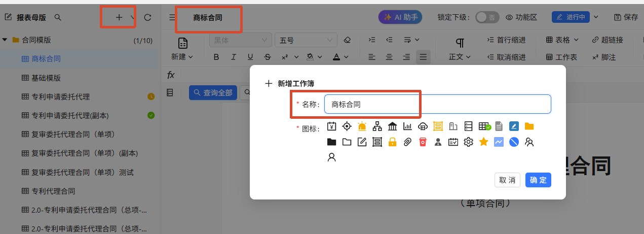Select 基础模版 in the tree

[46, 78]
